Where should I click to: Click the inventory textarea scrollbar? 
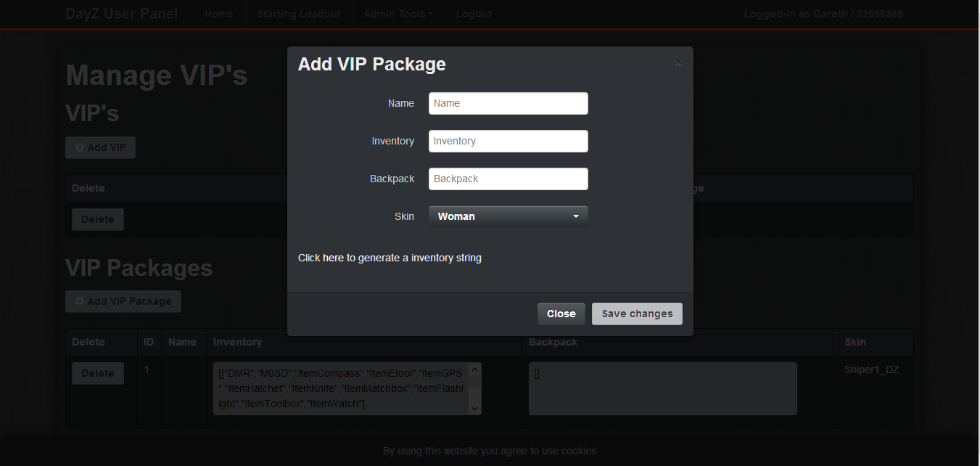475,389
